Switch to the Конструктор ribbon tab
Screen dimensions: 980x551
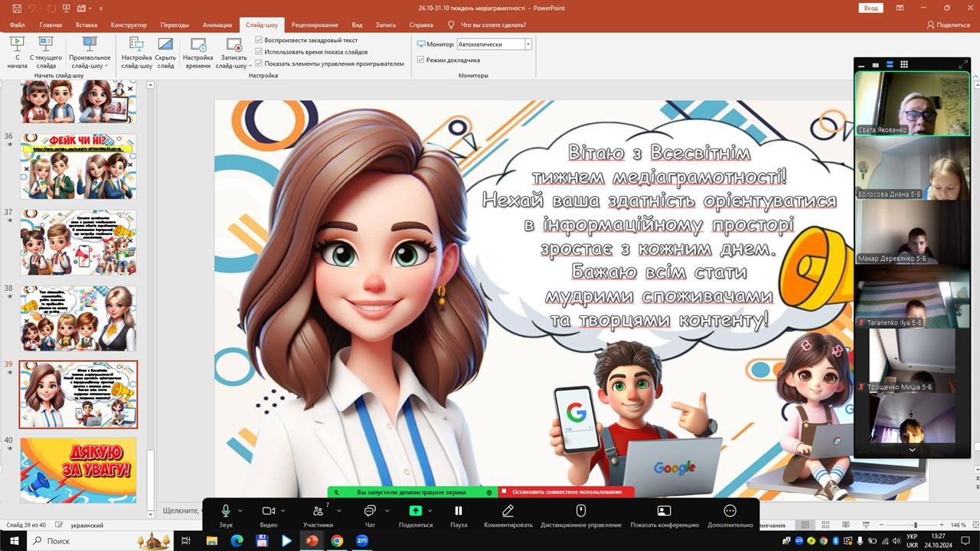click(129, 24)
